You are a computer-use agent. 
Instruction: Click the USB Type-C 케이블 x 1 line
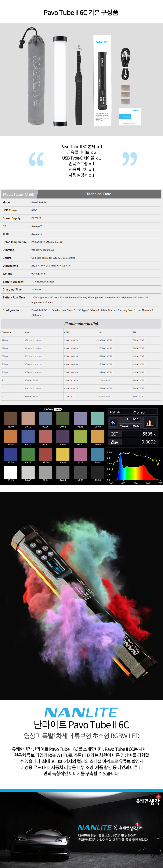(81, 158)
